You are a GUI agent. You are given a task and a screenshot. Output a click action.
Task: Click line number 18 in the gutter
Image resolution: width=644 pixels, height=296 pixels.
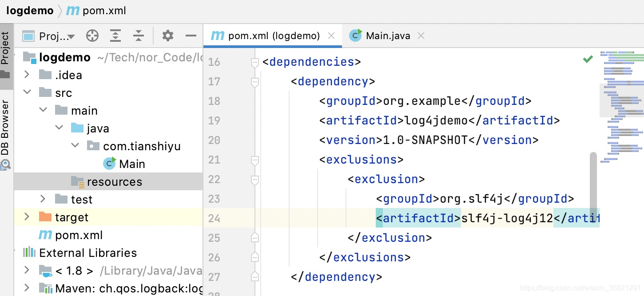pyautogui.click(x=214, y=101)
